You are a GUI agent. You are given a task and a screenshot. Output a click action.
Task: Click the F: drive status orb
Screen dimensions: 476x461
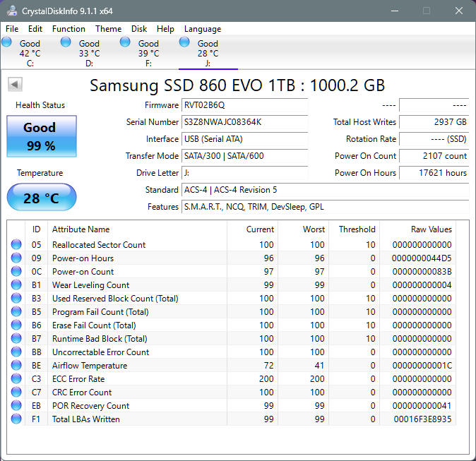click(126, 42)
